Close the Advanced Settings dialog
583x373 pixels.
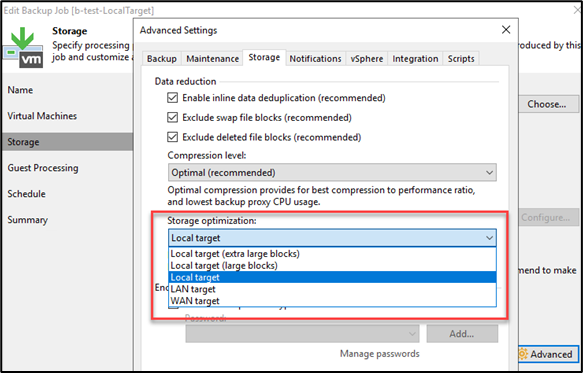click(x=506, y=30)
